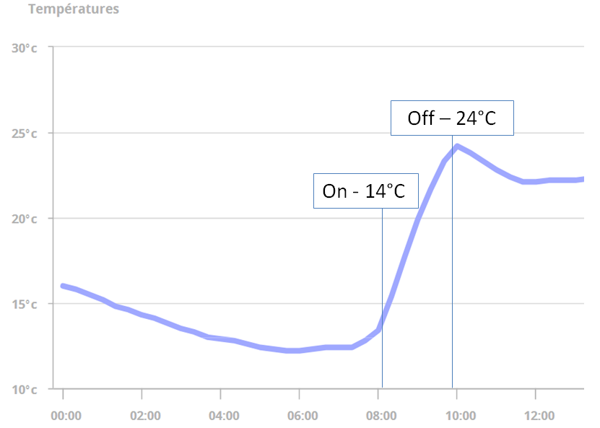Click the 25°c y-axis label
This screenshot has width=600, height=428.
tap(24, 133)
